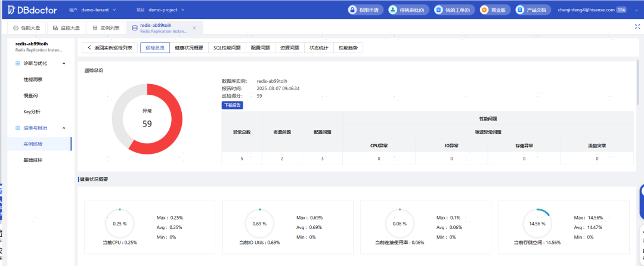The image size is (644, 266).
Task: Open 产品文档 documentation
Action: pos(532,10)
